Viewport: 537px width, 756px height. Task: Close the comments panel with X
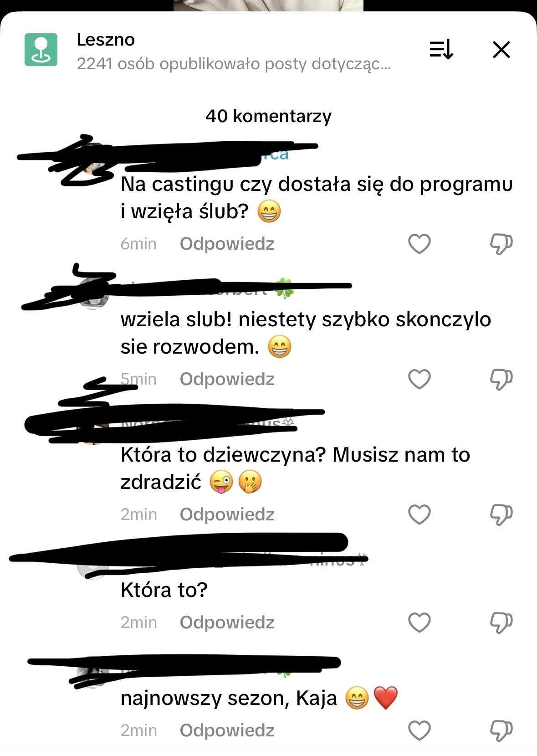click(501, 50)
